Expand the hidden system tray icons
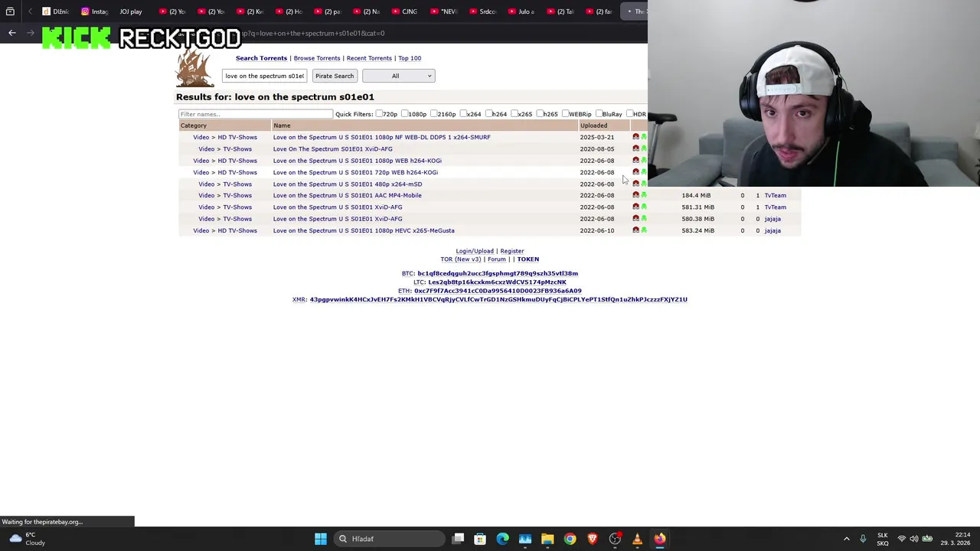Viewport: 980px width, 551px height. coord(846,539)
